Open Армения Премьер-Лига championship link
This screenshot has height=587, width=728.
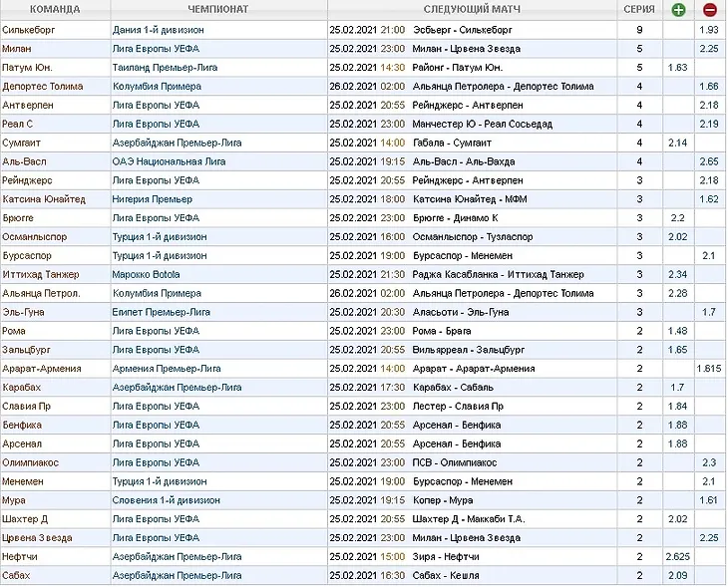click(167, 369)
